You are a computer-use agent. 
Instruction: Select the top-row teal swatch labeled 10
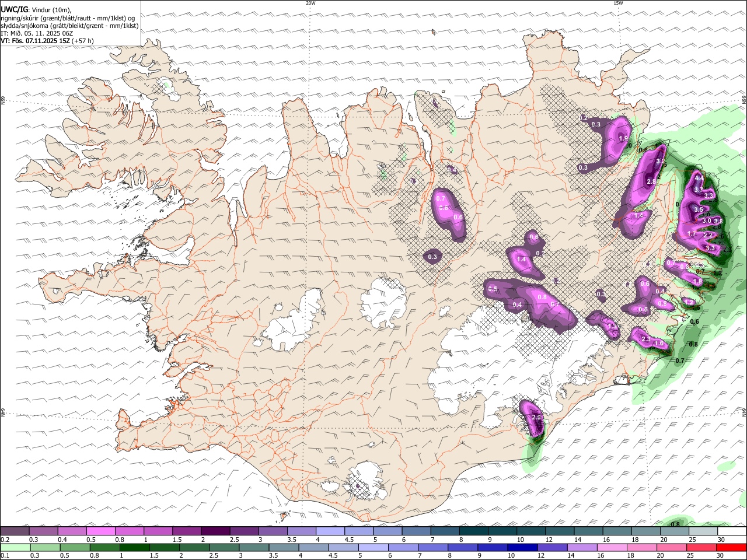pos(531,531)
